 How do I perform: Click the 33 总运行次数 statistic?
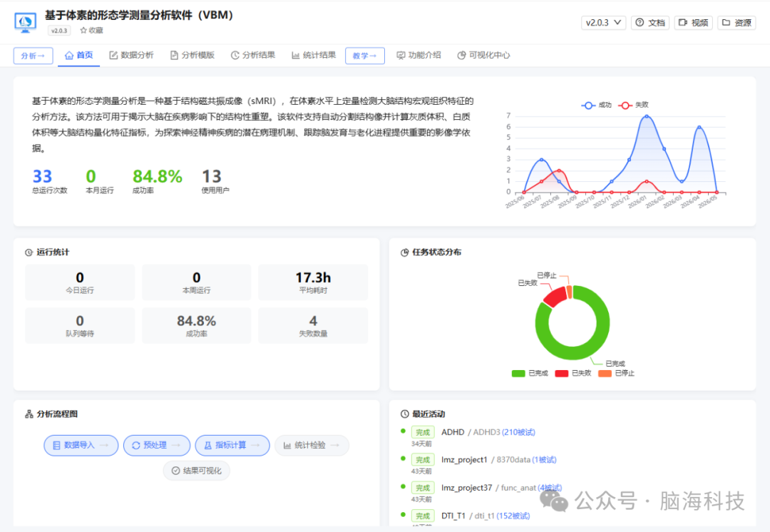pyautogui.click(x=49, y=181)
